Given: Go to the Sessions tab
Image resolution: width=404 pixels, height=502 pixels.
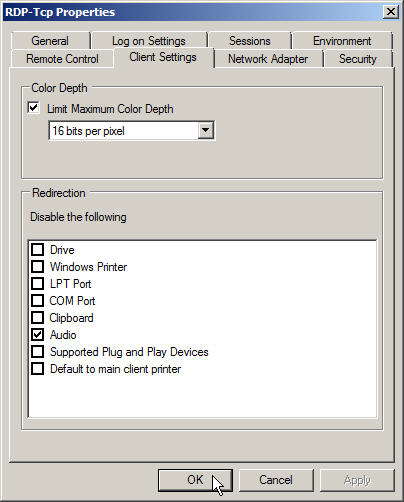Looking at the screenshot, I should [250, 41].
